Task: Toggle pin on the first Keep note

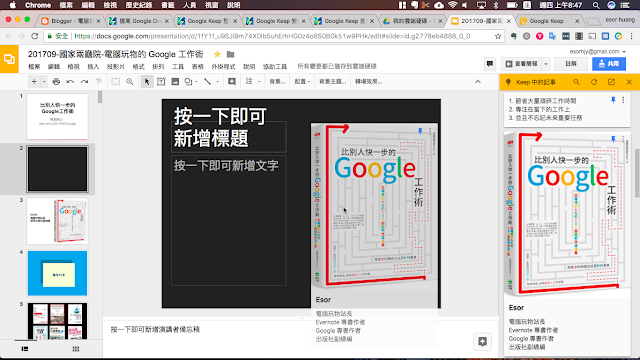Action: tap(613, 100)
